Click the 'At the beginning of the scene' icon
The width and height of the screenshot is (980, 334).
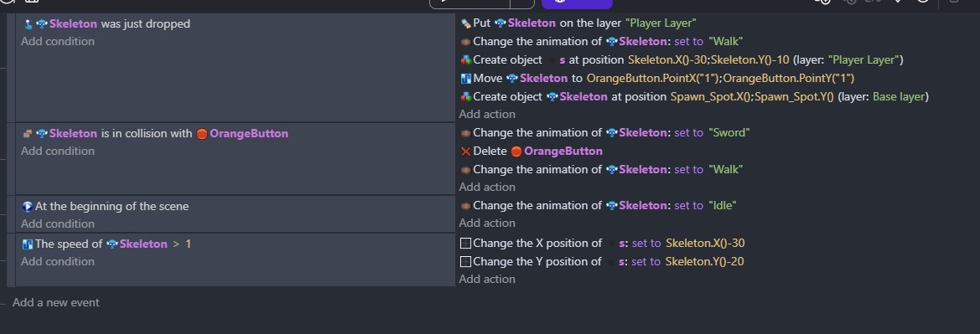coord(27,207)
